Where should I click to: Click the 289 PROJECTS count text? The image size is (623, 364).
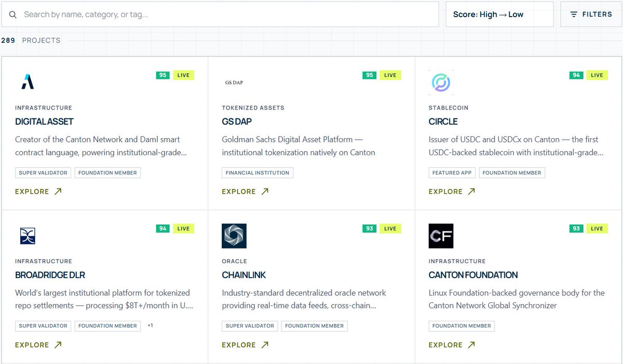31,41
